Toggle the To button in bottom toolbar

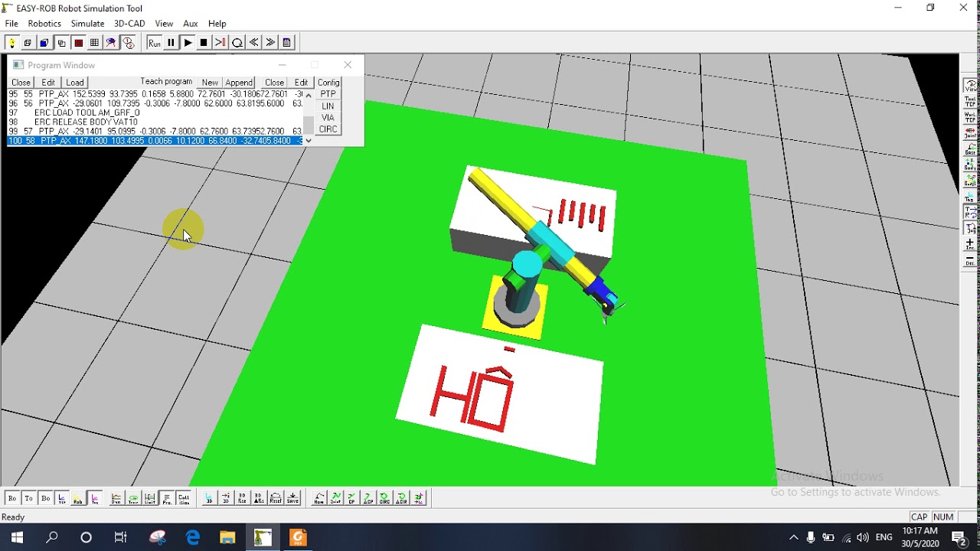click(x=29, y=498)
